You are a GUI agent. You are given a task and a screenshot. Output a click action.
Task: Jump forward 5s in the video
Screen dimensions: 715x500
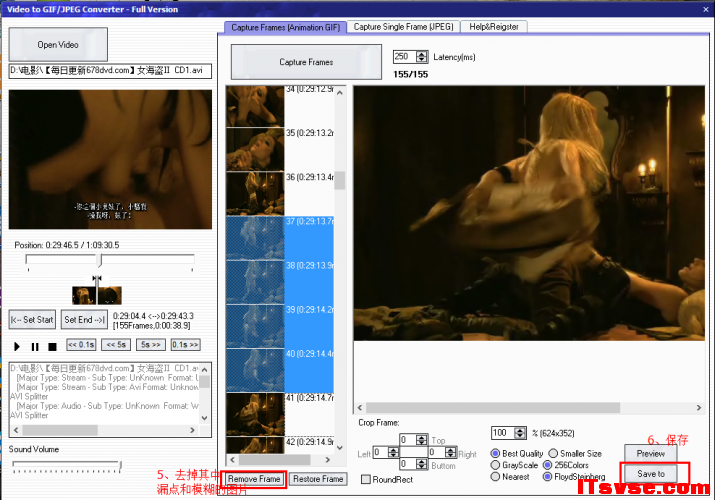150,345
